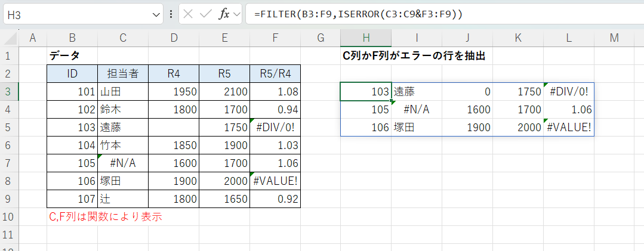Select column A header
This screenshot has width=644, height=251.
coord(33,38)
